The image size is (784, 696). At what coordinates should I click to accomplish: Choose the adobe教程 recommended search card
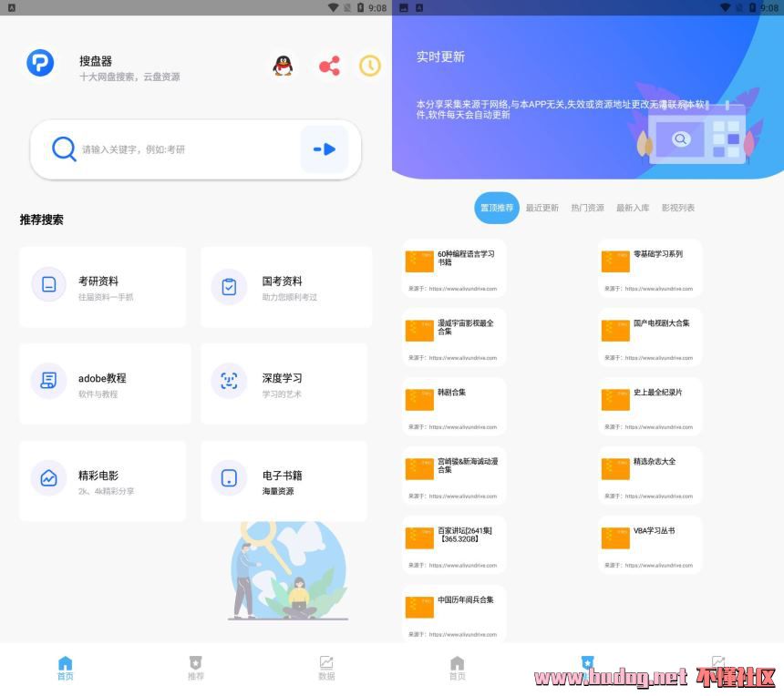(x=105, y=384)
